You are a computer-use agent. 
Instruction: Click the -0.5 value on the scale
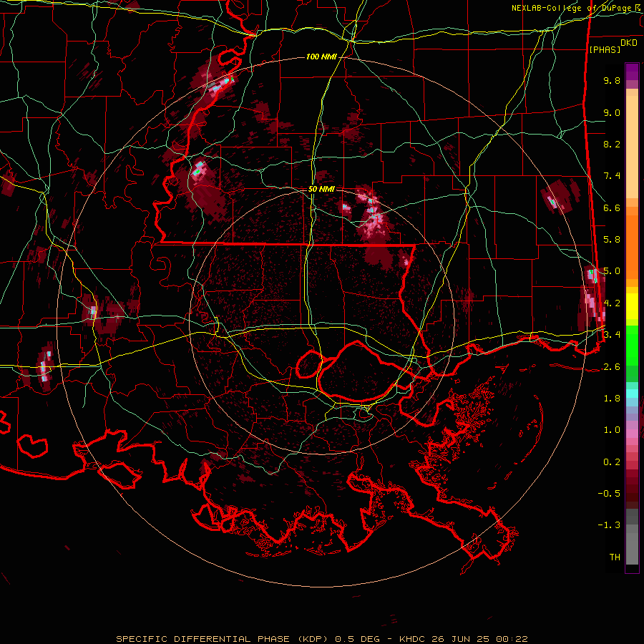pyautogui.click(x=609, y=494)
